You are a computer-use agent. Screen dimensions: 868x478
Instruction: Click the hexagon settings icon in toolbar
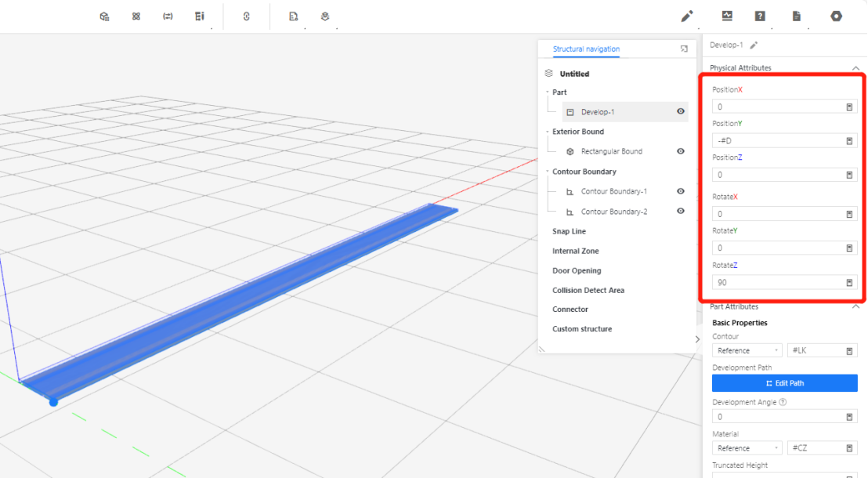837,16
